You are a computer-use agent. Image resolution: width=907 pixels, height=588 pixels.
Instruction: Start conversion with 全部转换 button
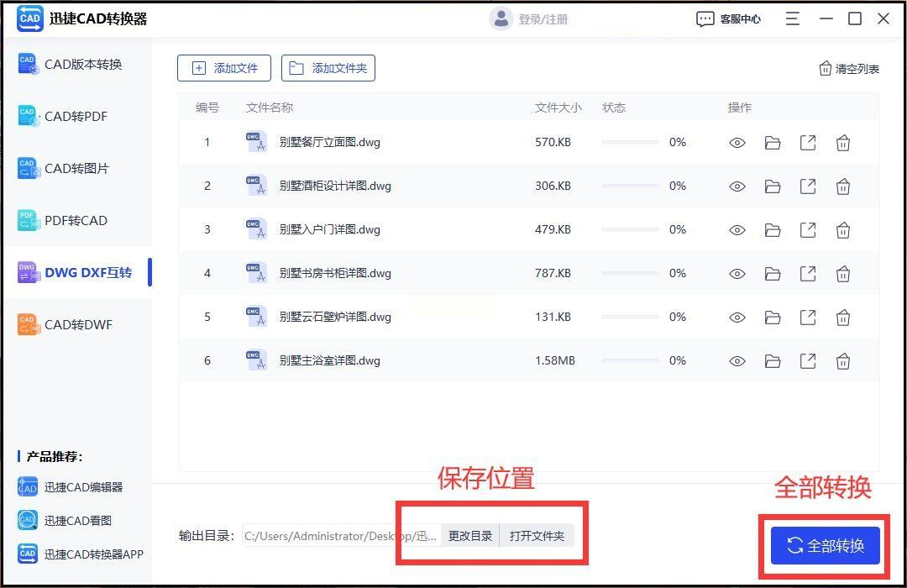click(x=825, y=545)
